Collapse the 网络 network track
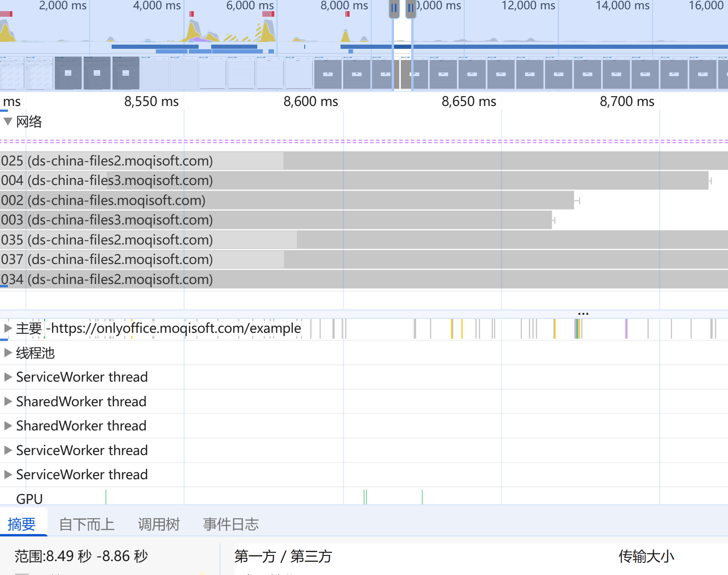Screen dimensions: 728x575 tap(7, 122)
